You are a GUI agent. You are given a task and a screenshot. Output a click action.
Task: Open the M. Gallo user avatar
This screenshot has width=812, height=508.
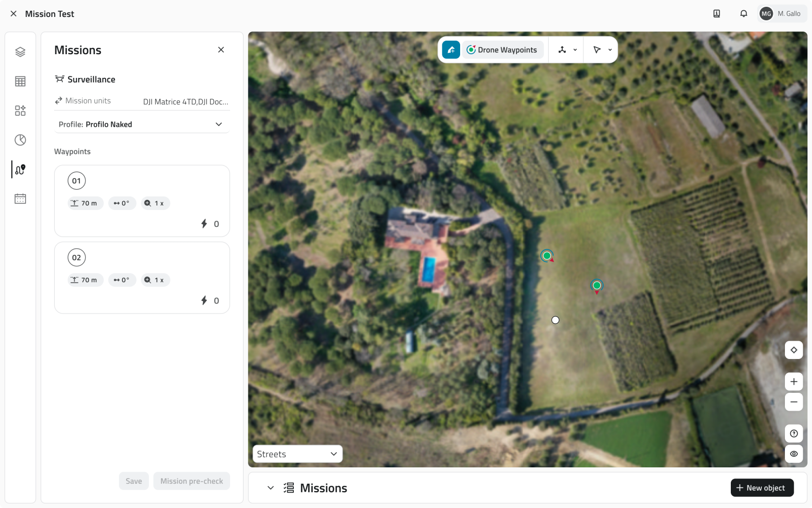766,14
